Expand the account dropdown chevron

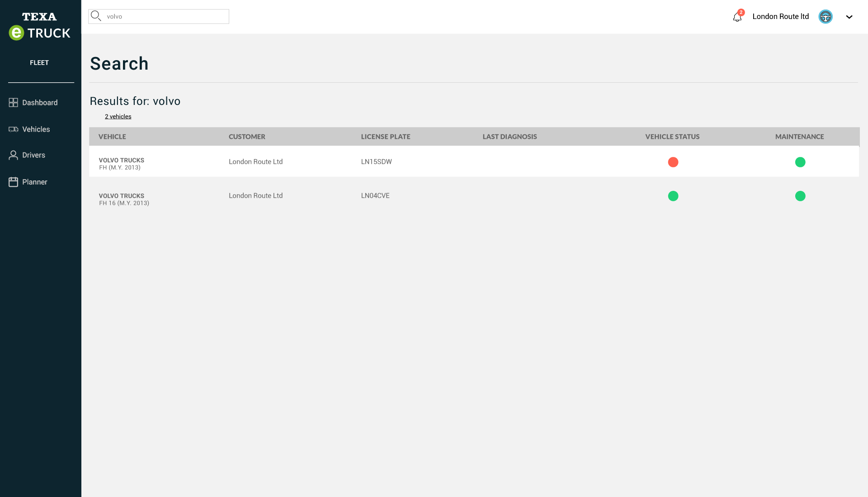(x=849, y=17)
